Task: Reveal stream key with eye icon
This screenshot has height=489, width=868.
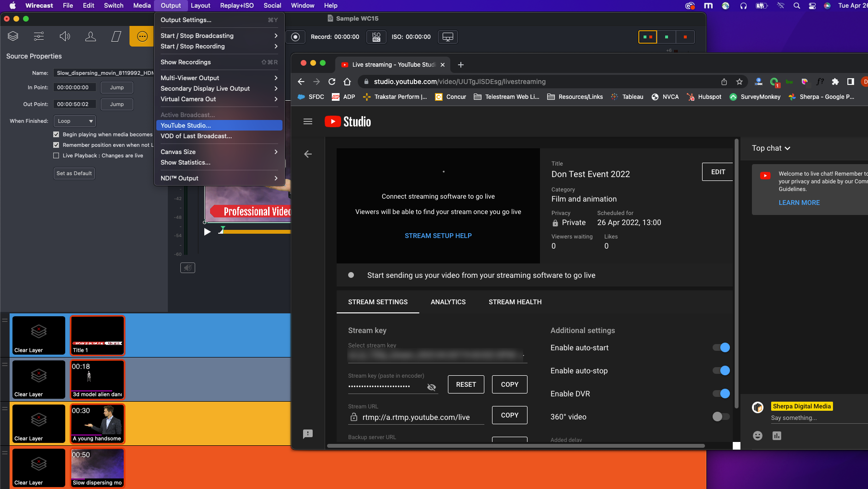Action: click(x=431, y=387)
